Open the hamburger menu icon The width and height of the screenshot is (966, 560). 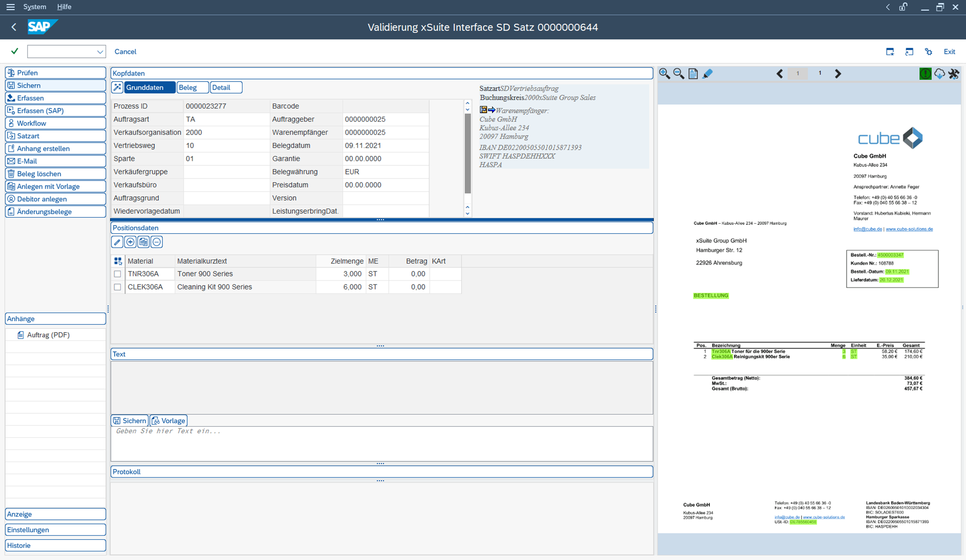point(10,7)
